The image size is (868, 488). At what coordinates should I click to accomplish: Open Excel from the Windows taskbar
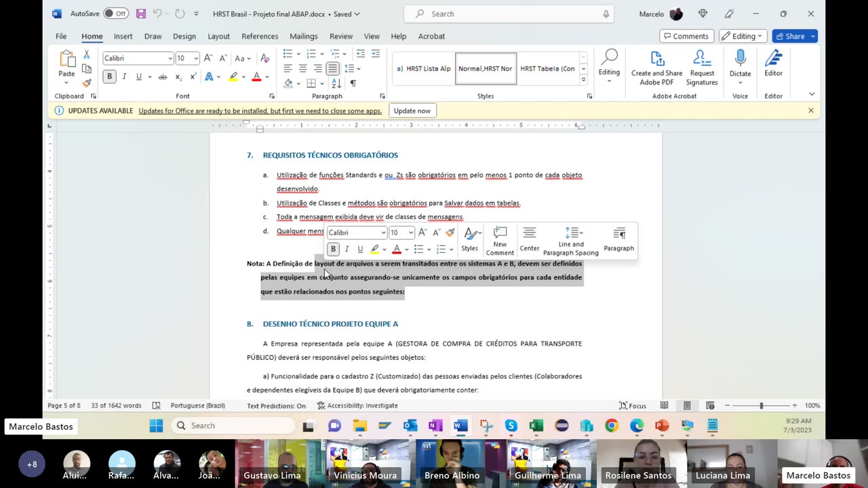536,426
